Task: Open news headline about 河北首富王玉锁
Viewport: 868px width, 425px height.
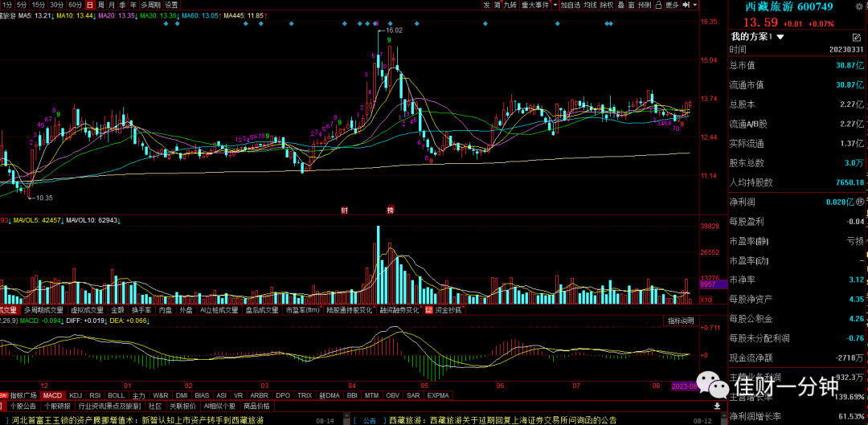Action: click(137, 420)
